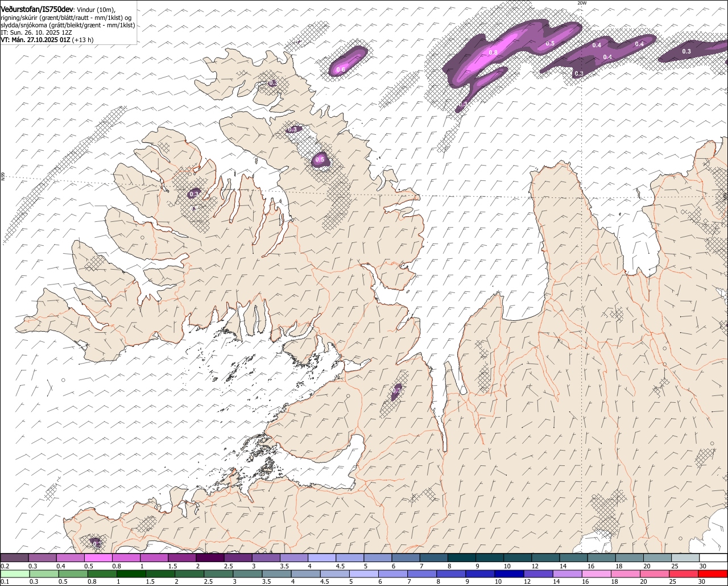The width and height of the screenshot is (728, 586).
Task: Pick the darkest purple swatch starting at 2, upper legend
Action: coord(210,558)
